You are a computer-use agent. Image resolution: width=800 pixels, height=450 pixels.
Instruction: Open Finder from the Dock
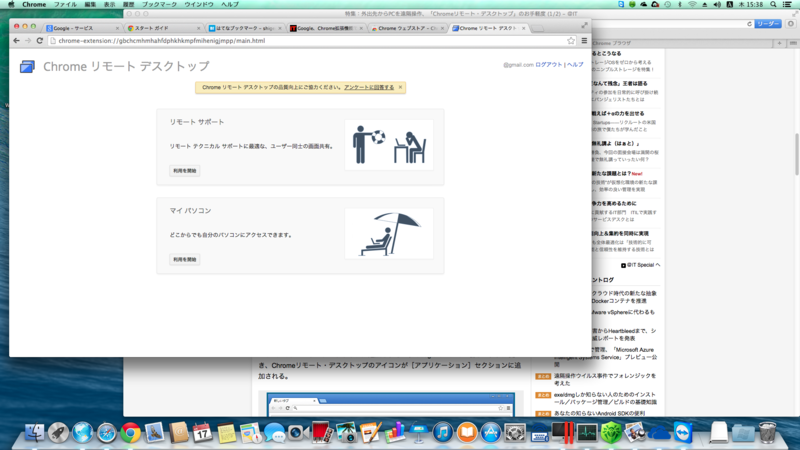[x=34, y=433]
